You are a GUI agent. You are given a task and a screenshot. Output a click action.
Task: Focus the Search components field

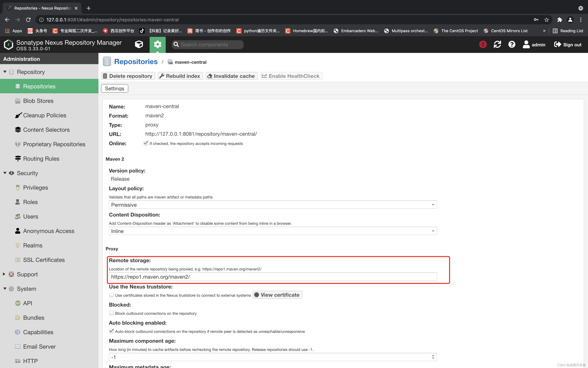pos(208,45)
